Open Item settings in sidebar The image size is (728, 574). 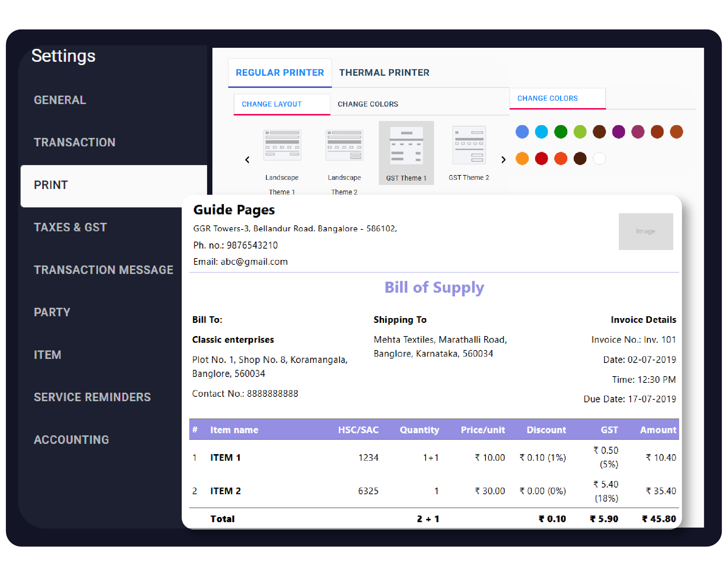pyautogui.click(x=47, y=354)
